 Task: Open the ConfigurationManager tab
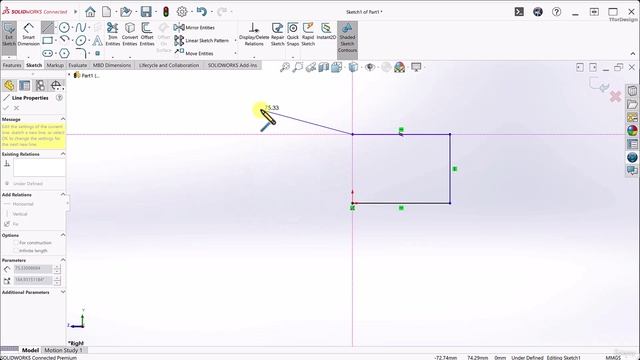(40, 85)
